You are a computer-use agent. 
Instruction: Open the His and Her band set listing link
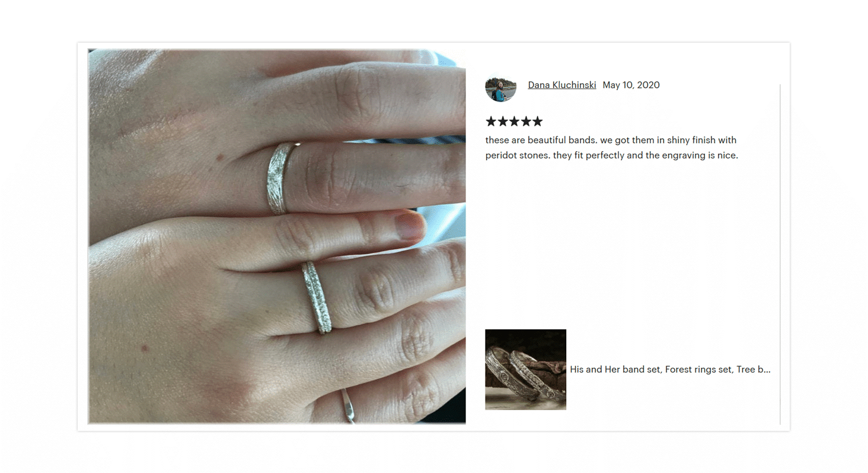670,369
